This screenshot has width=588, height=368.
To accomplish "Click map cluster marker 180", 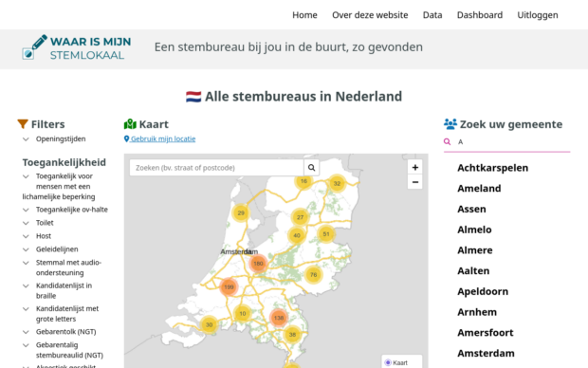I will tap(258, 264).
